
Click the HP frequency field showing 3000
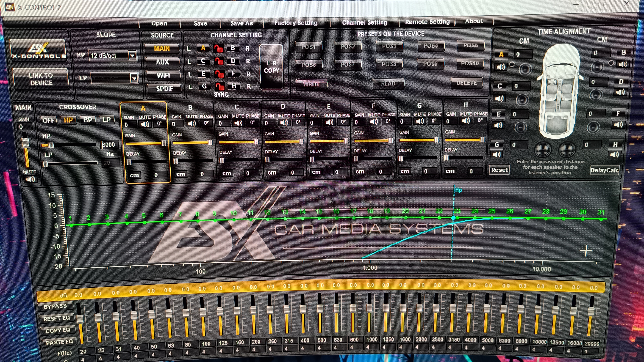point(109,145)
